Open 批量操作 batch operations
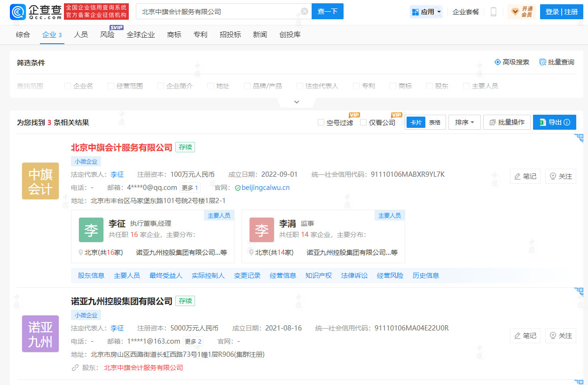588x385 pixels. [x=507, y=122]
